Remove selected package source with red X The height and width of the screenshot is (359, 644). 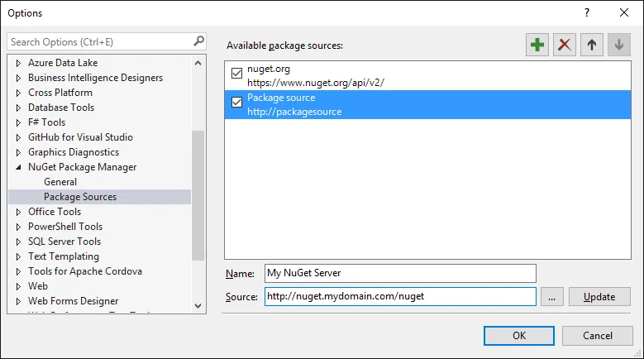click(x=565, y=45)
